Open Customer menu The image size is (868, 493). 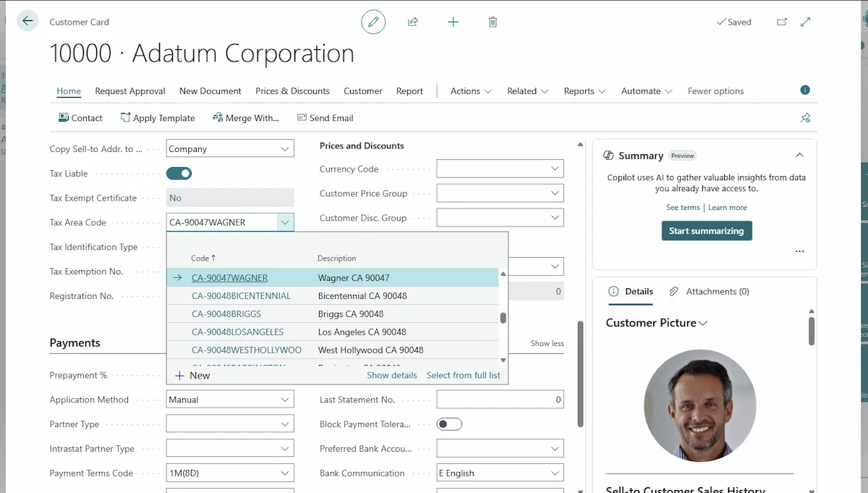[x=362, y=90]
